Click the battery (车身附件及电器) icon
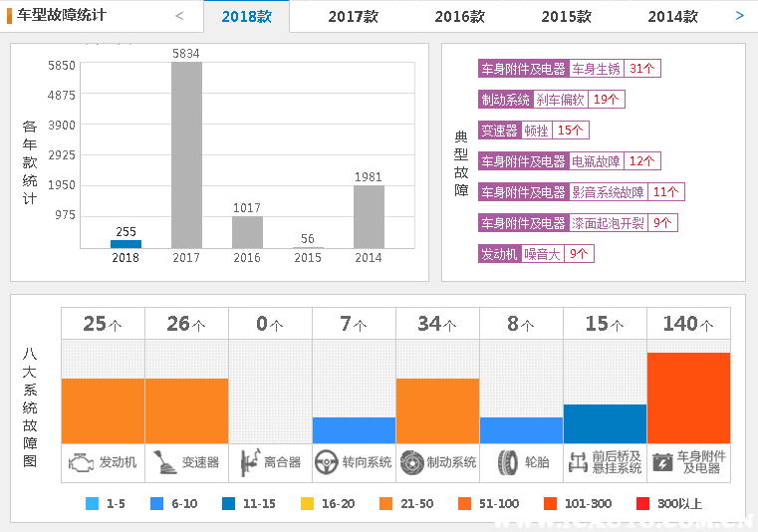Viewport: 758px width, 532px height. pyautogui.click(x=662, y=462)
